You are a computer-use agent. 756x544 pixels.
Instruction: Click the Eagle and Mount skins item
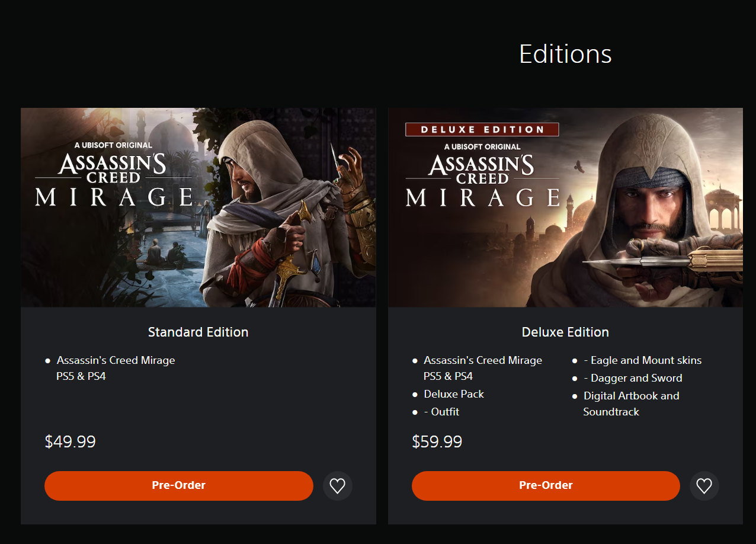(642, 360)
